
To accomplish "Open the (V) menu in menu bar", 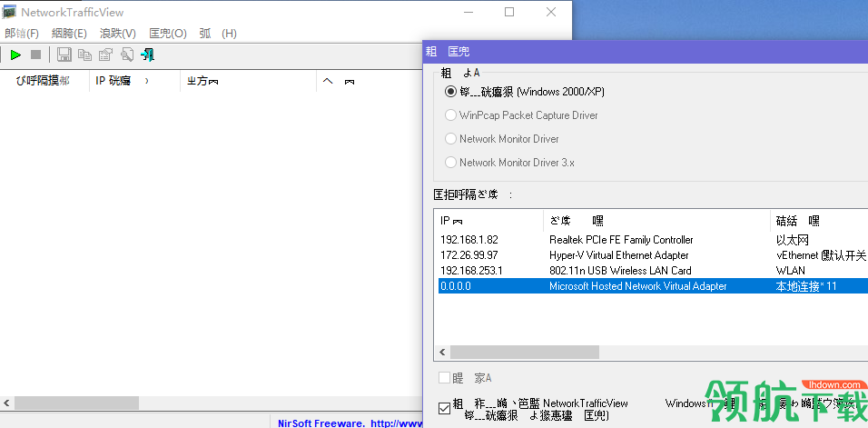I will 118,34.
